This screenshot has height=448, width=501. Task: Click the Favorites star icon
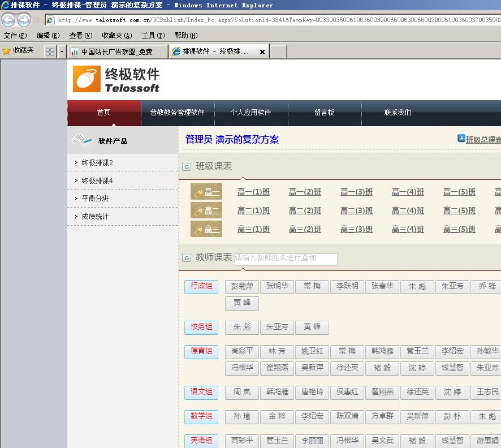point(6,50)
